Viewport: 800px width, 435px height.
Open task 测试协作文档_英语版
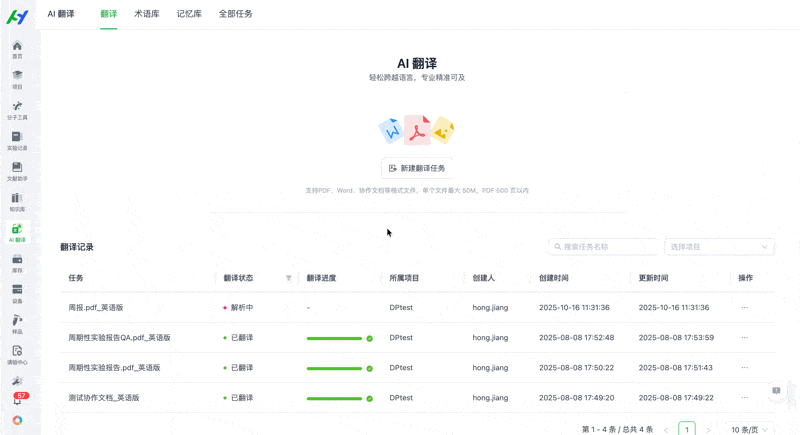pos(104,398)
